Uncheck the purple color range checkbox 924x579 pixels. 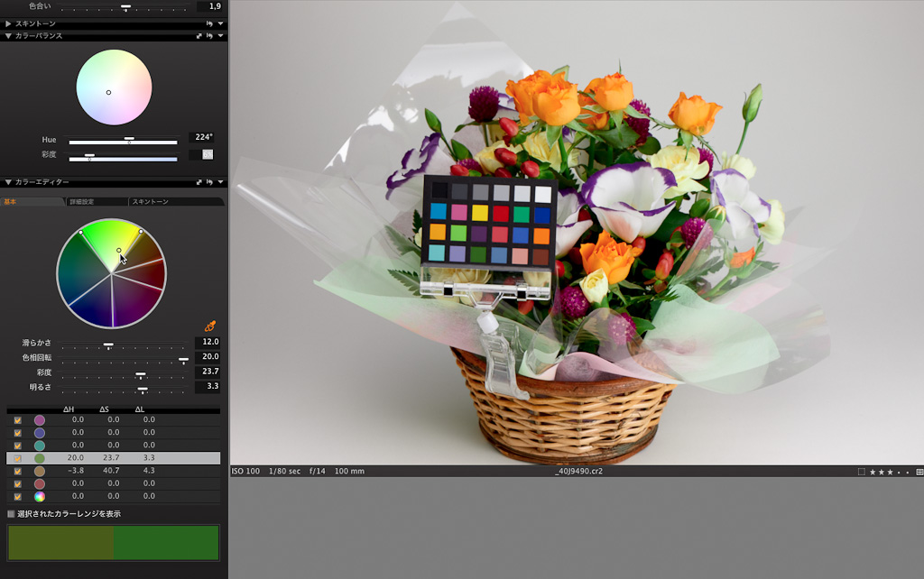(18, 420)
